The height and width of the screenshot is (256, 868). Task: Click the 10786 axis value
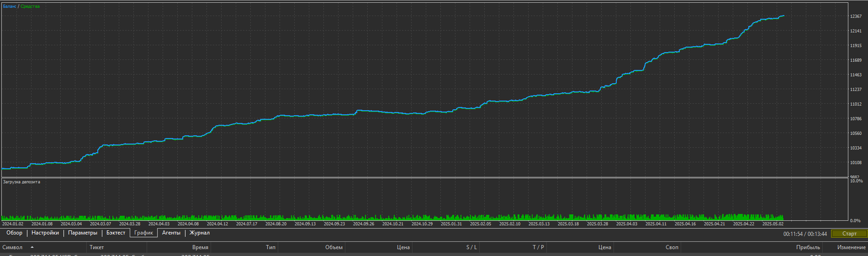pos(856,119)
